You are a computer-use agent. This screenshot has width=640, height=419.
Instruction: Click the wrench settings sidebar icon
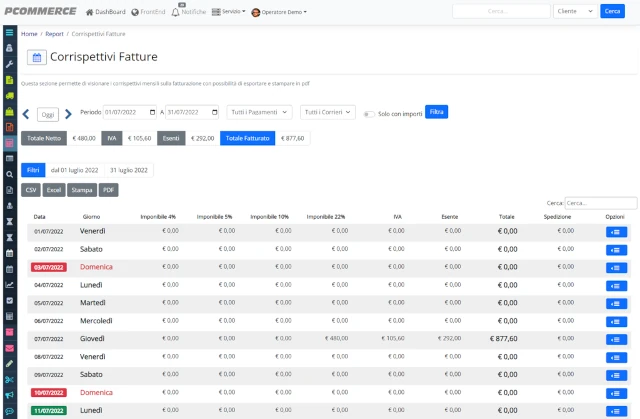tap(9, 64)
